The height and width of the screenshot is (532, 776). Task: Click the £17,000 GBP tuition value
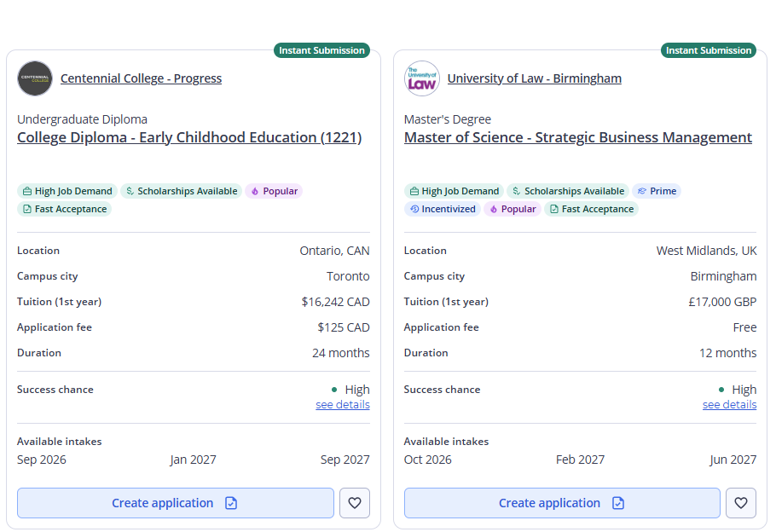(722, 302)
